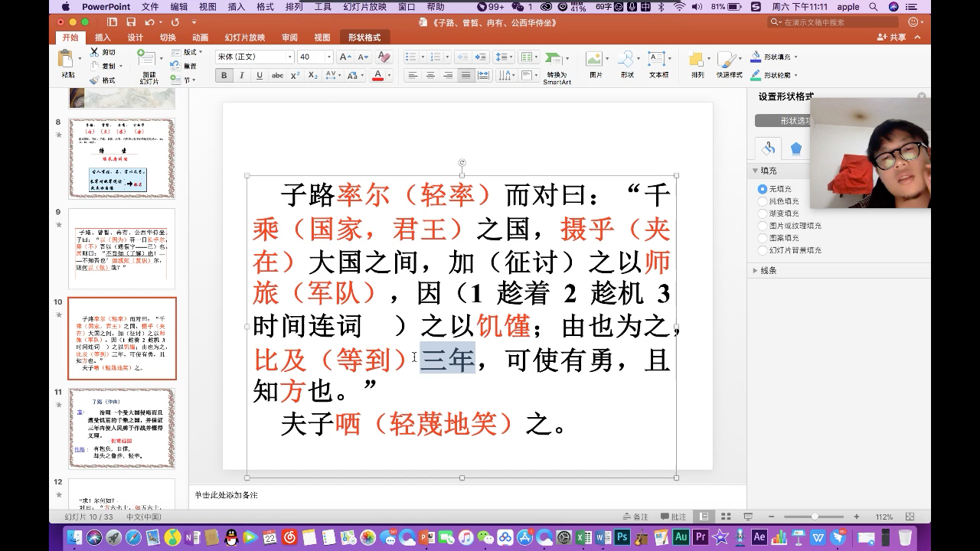Apply subscript formatting
This screenshot has width=980, height=551.
(312, 75)
